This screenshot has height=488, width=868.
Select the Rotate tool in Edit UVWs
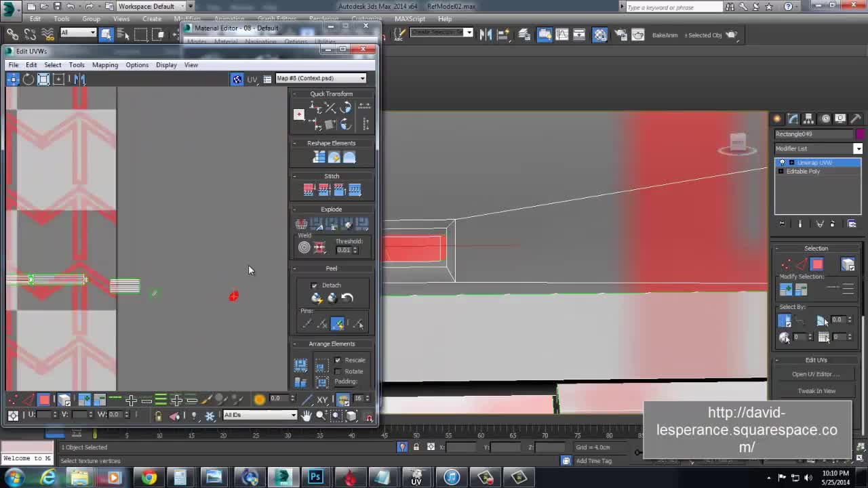point(28,79)
